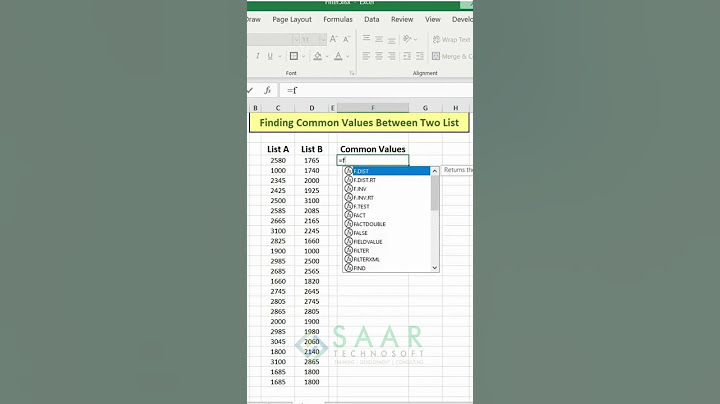This screenshot has height=404, width=720.
Task: Select Bottom Align icon
Action: tap(391, 40)
